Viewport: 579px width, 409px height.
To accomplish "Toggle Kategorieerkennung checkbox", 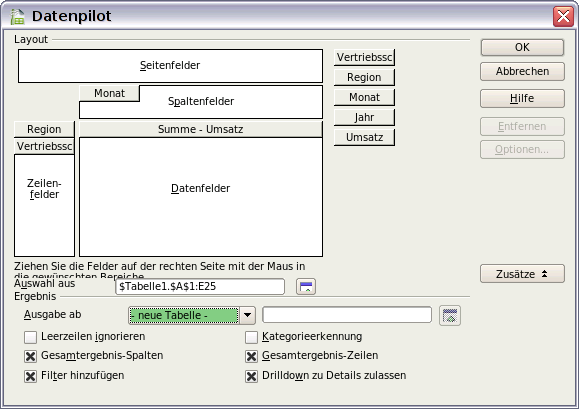I will 251,337.
